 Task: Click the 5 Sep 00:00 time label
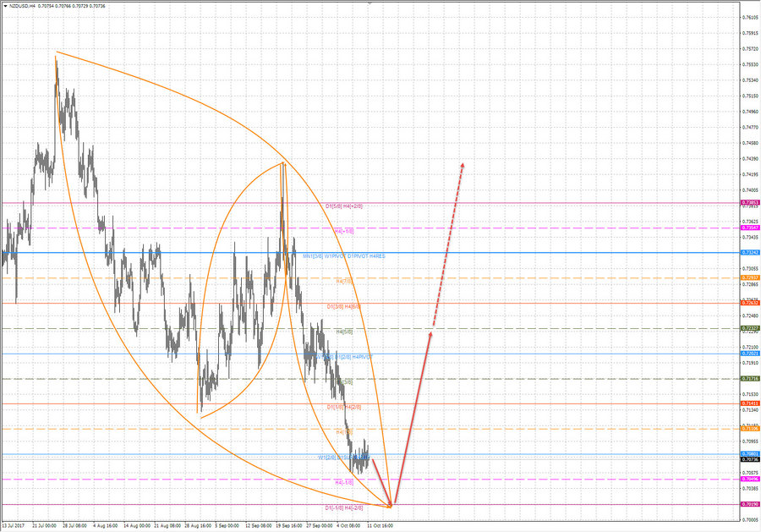pos(227,526)
